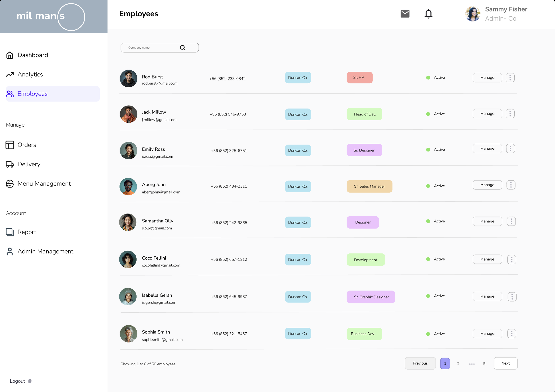Click the Admin Management person icon

click(10, 251)
